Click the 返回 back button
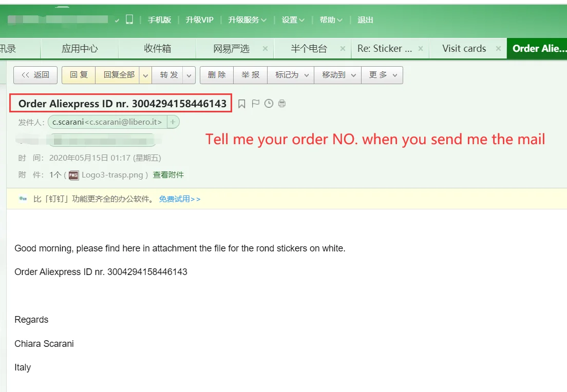Viewport: 567px width, 392px height. tap(35, 75)
